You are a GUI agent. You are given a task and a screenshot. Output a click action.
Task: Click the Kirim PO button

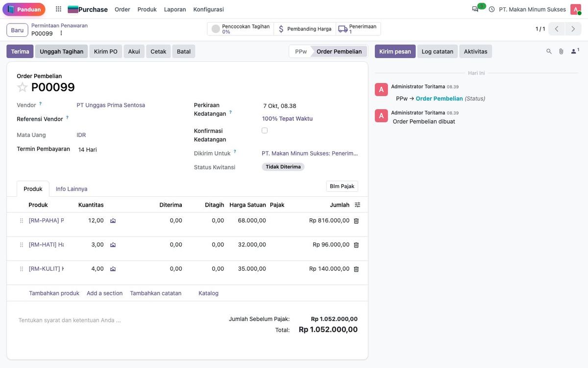pyautogui.click(x=106, y=52)
